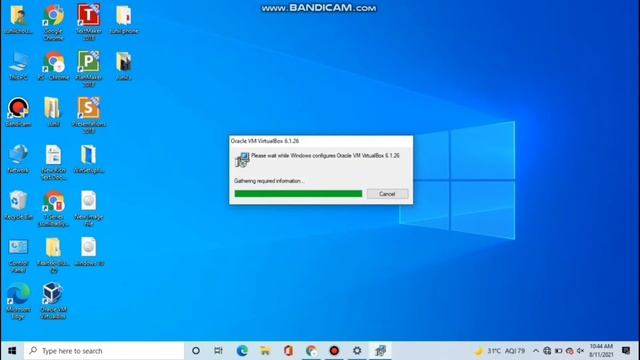Select the folder icon right of TextMaker

[124, 19]
